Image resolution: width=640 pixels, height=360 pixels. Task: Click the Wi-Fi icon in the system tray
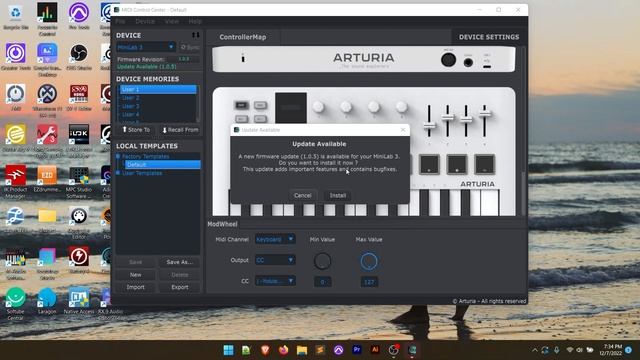click(x=570, y=350)
